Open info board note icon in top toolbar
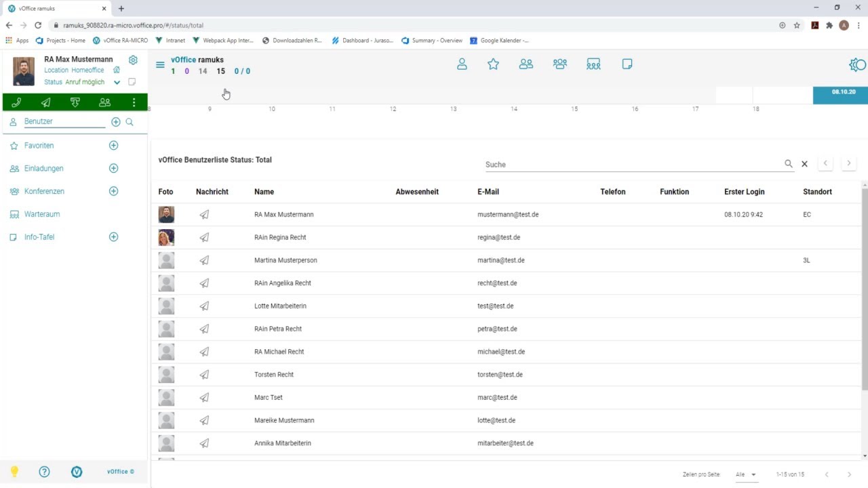The height and width of the screenshot is (488, 868). pos(627,64)
